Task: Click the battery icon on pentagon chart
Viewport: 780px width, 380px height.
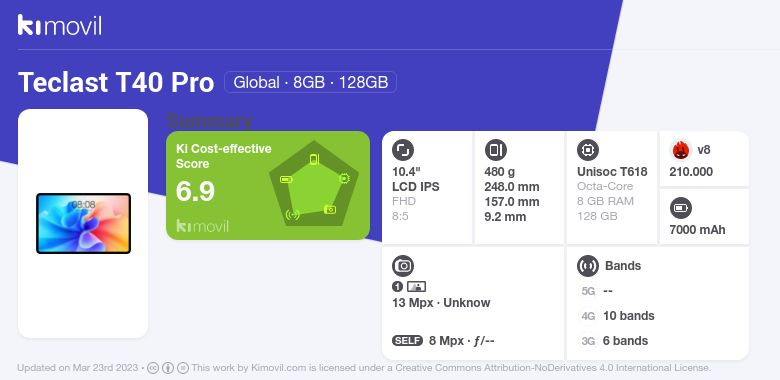Action: tap(286, 179)
